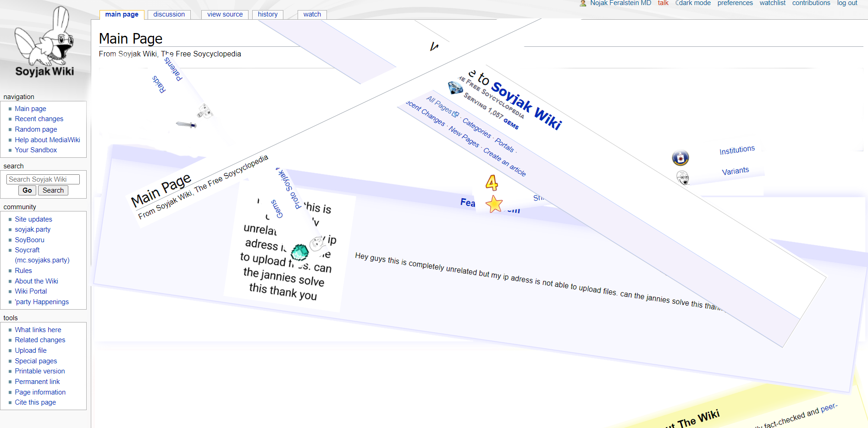Screen dimensions: 868x428
Task: Open the Upload file tool link
Action: 31,350
